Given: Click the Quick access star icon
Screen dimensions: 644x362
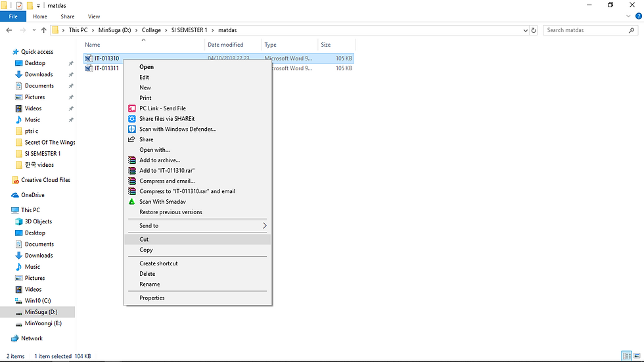Looking at the screenshot, I should 16,52.
